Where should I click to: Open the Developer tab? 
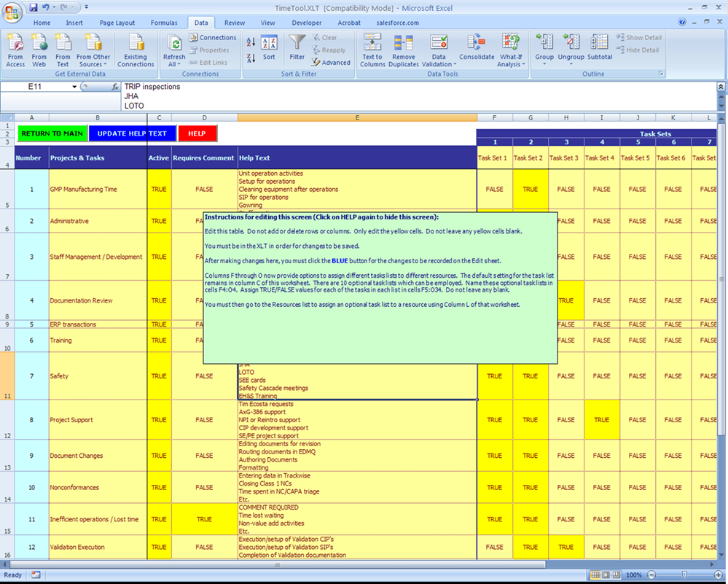[306, 23]
